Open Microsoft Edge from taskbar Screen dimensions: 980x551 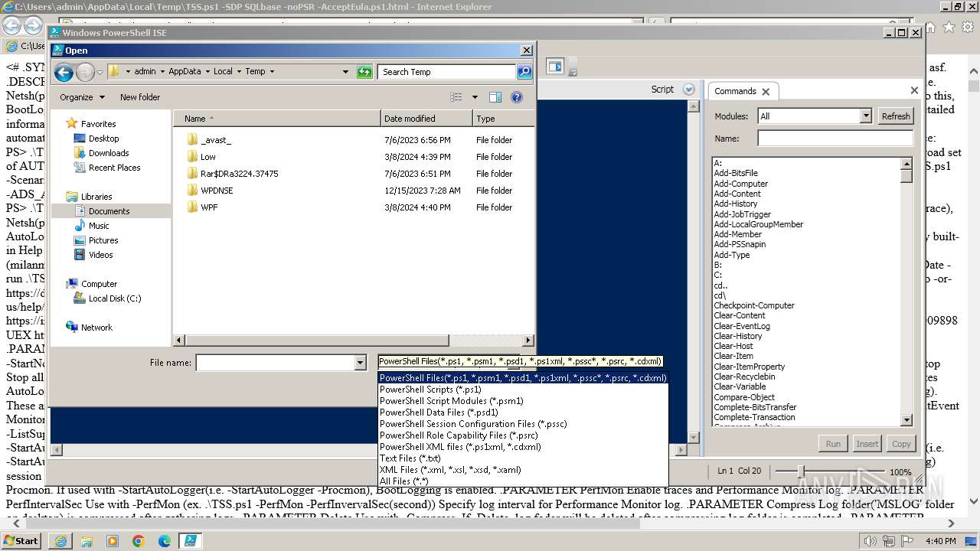click(x=164, y=541)
